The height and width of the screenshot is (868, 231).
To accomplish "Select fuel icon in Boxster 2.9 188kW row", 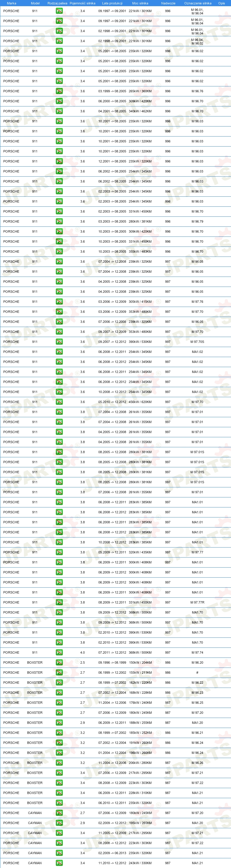I will click(59, 722).
